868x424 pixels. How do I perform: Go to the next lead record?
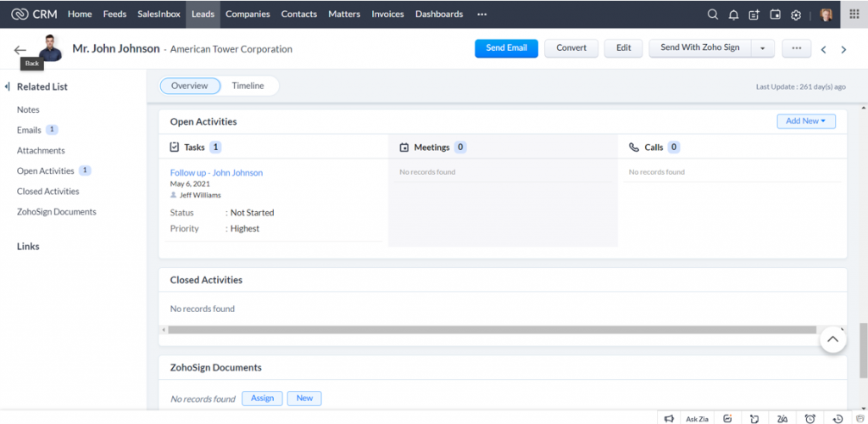pos(843,50)
